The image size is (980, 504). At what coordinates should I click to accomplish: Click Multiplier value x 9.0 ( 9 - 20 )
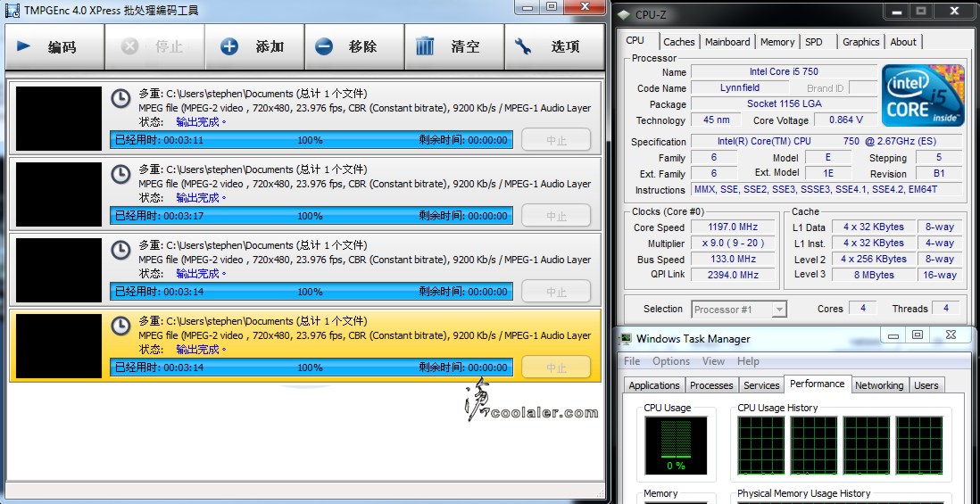coord(731,243)
